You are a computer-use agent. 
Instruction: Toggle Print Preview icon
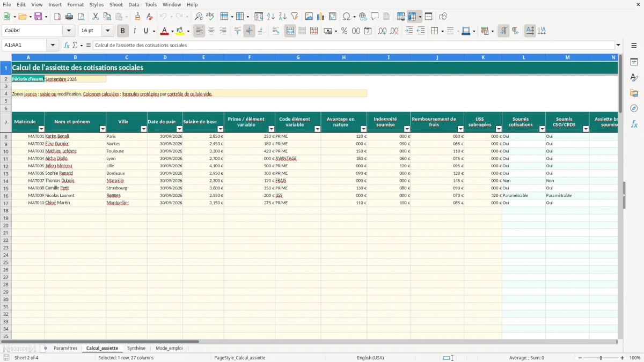coord(81,17)
